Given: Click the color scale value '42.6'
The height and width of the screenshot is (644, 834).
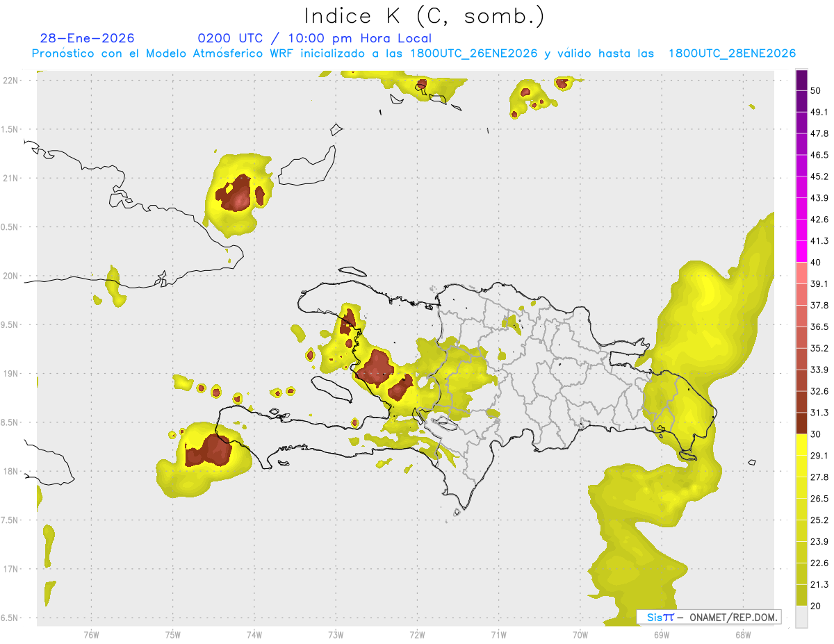Looking at the screenshot, I should tap(819, 220).
